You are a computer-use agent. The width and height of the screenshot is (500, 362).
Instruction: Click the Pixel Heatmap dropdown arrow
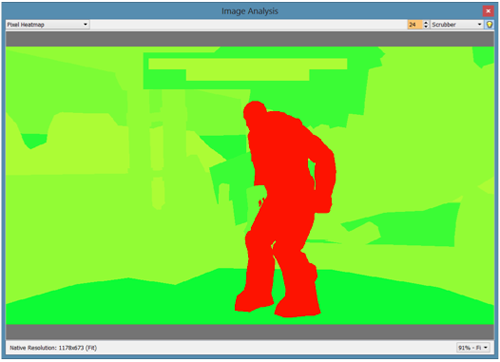(85, 24)
